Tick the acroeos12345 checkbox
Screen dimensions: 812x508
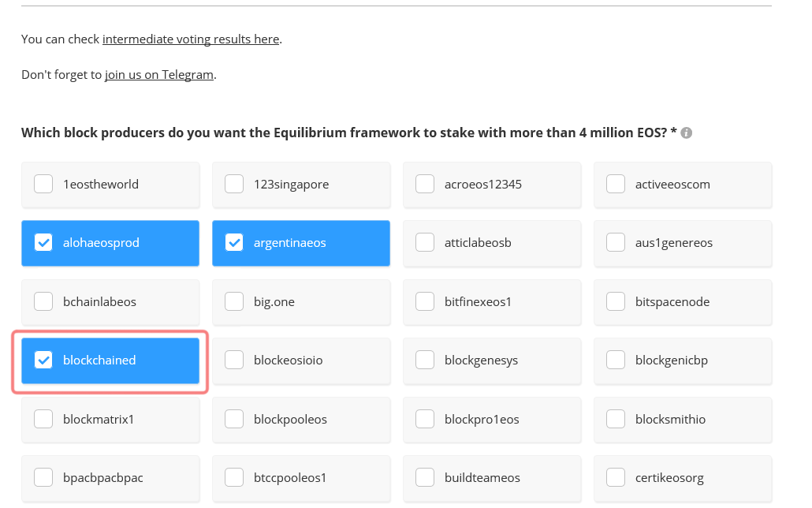pyautogui.click(x=425, y=184)
